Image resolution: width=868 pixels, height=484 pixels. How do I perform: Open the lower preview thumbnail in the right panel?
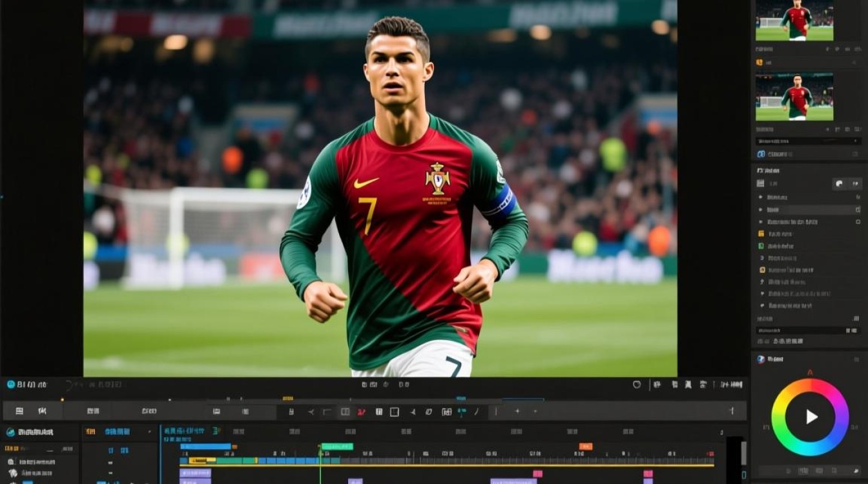794,97
